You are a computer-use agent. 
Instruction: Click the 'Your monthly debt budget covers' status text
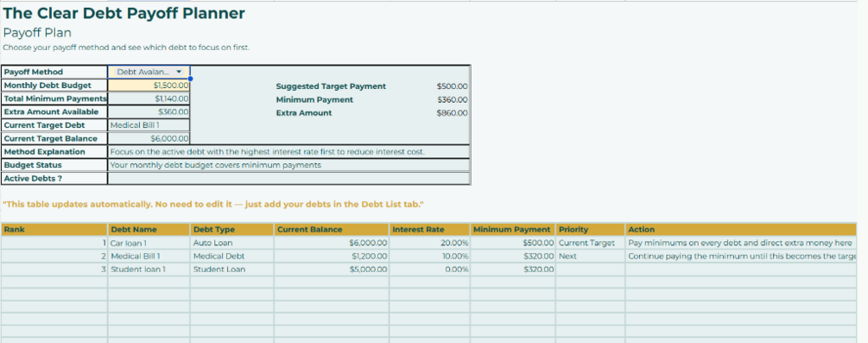(x=215, y=165)
